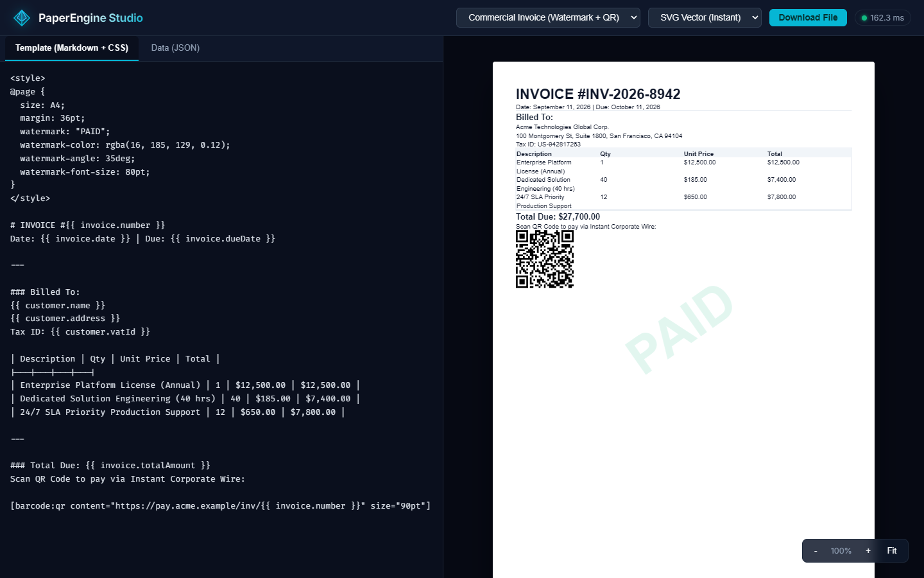Click the $12,500.00 Unit Price cell in preview

(699, 162)
